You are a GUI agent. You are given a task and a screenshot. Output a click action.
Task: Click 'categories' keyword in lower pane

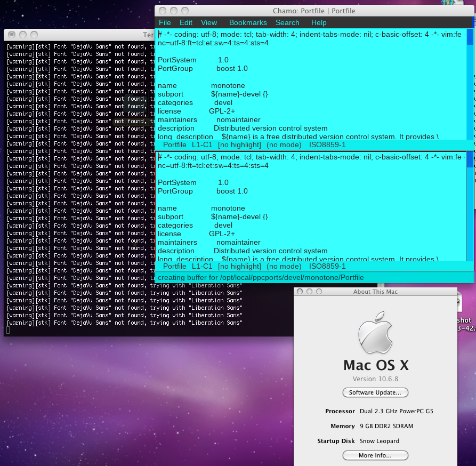(175, 225)
